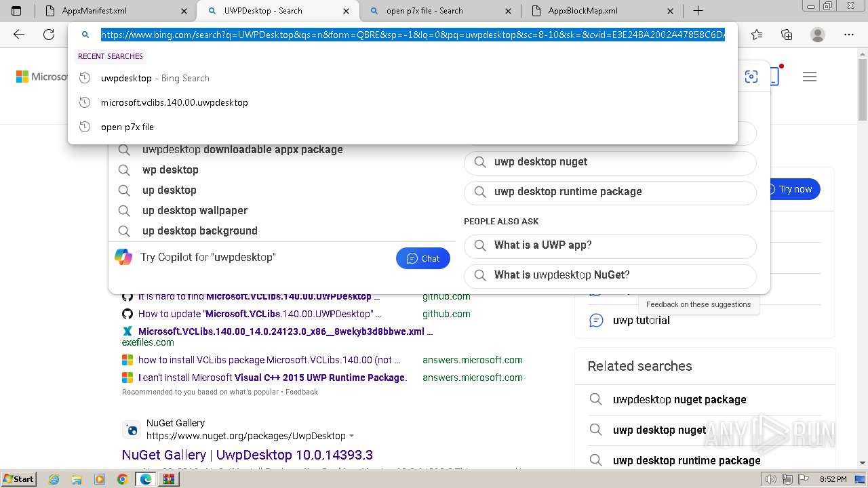Screen dimensions: 868x488
Task: Click the Try now button
Action: coord(795,189)
